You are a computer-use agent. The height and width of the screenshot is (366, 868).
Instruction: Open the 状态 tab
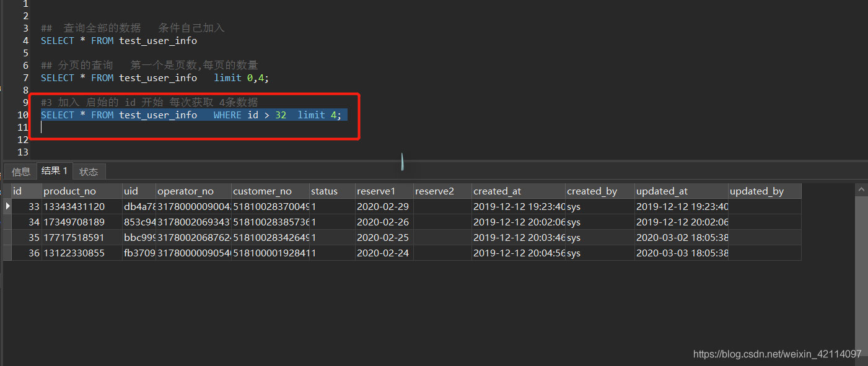pos(89,172)
